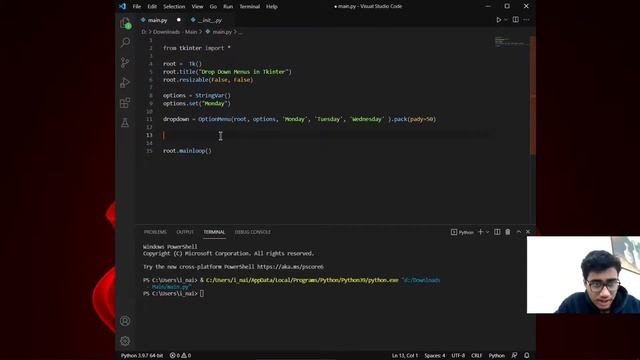Screen dimensions: 640x360
Task: Expand the new terminal launch profile dropdown
Action: 487,232
